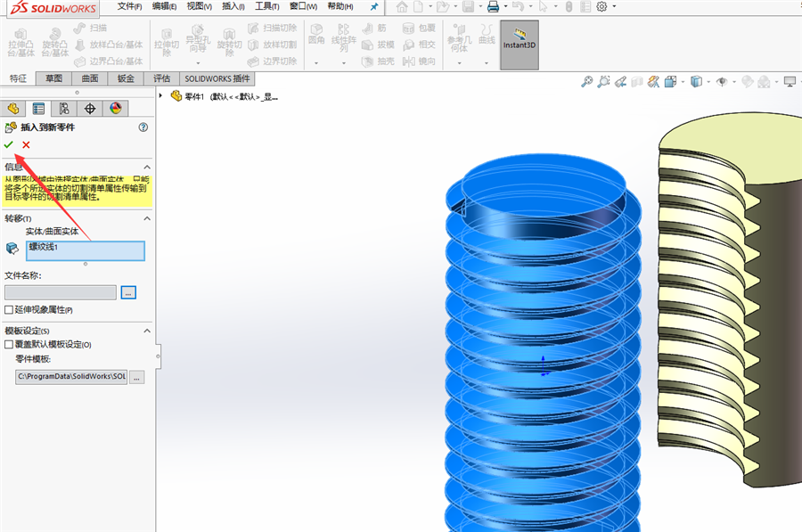
Task: Open the 工具 menu
Action: [x=267, y=6]
